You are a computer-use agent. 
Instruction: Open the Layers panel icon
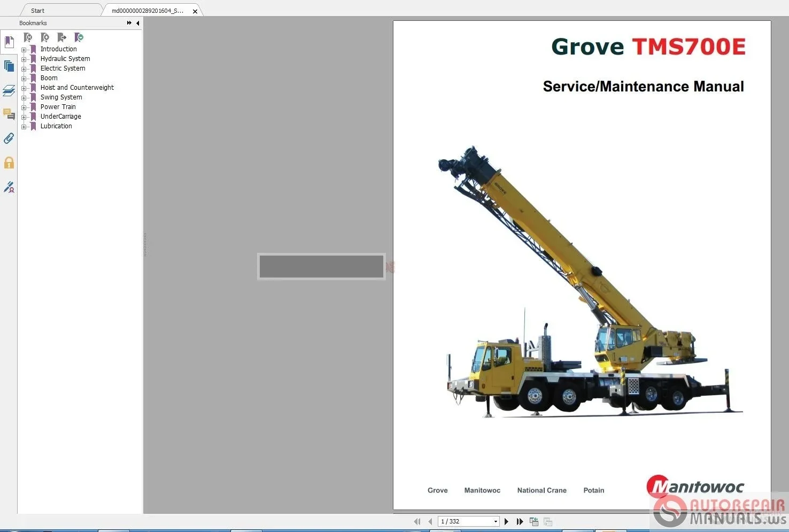9,90
